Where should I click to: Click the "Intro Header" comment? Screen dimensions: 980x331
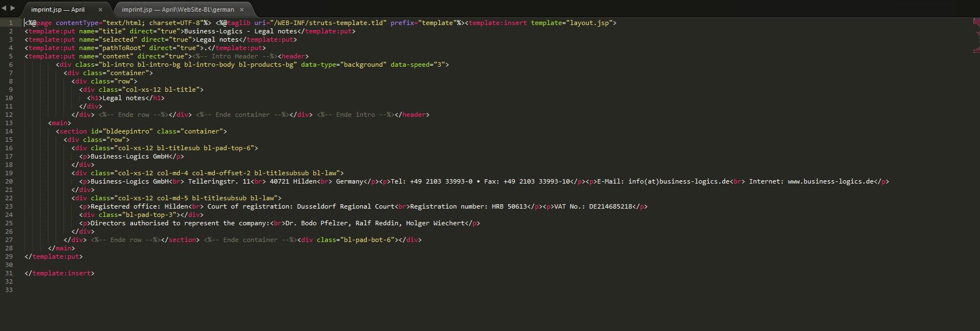(235, 56)
